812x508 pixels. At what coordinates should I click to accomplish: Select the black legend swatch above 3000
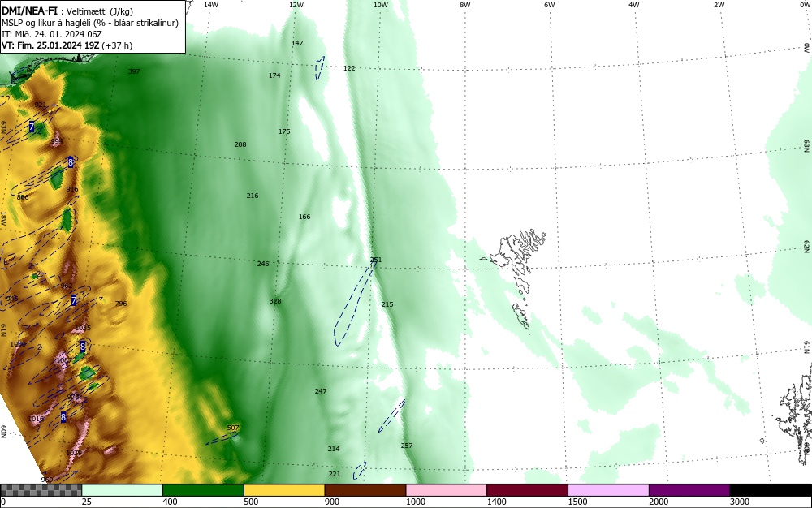coord(771,490)
